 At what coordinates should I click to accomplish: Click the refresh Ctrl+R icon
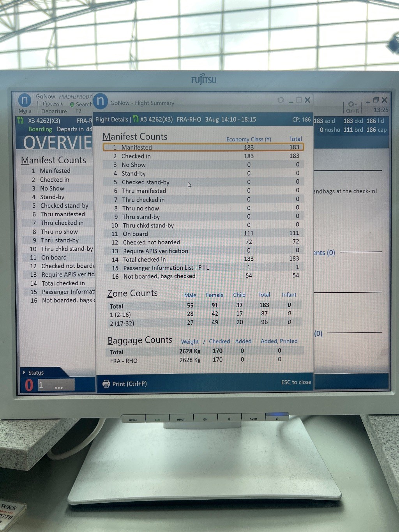[351, 104]
